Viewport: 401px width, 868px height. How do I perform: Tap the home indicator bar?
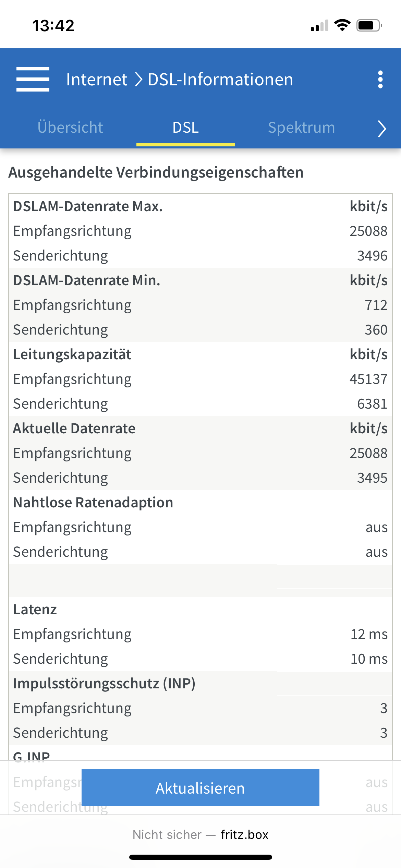pos(200,857)
